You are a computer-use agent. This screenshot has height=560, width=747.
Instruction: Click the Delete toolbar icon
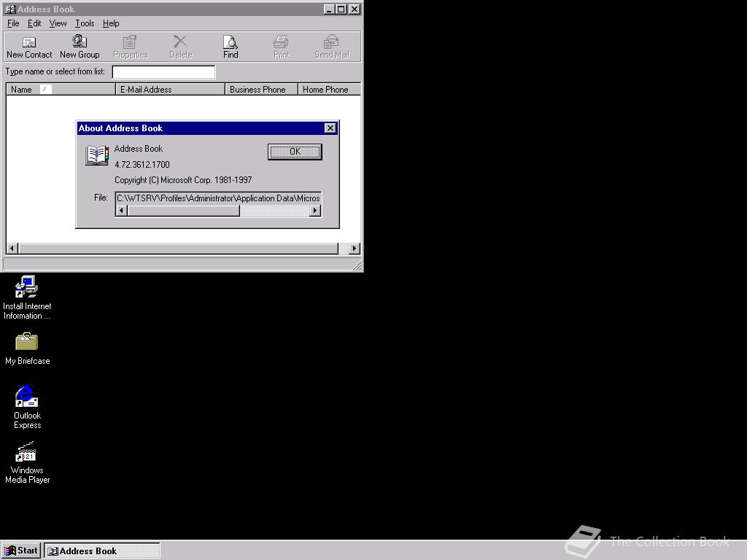tap(181, 47)
